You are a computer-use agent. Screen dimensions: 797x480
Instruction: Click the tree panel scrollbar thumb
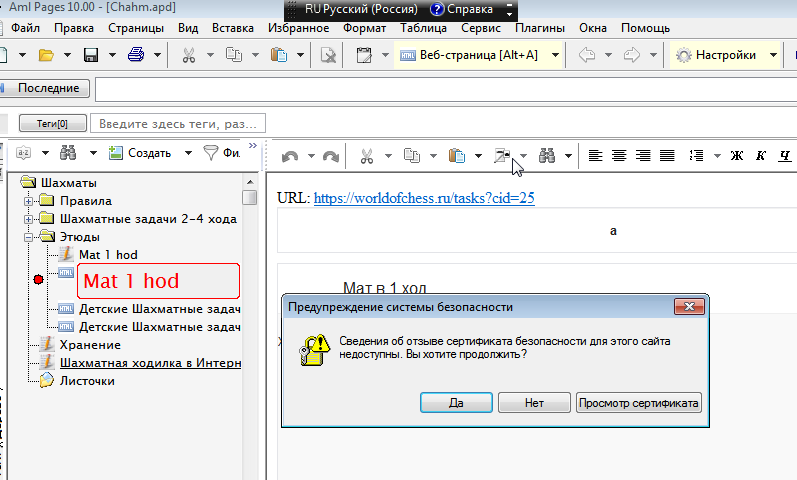(249, 197)
